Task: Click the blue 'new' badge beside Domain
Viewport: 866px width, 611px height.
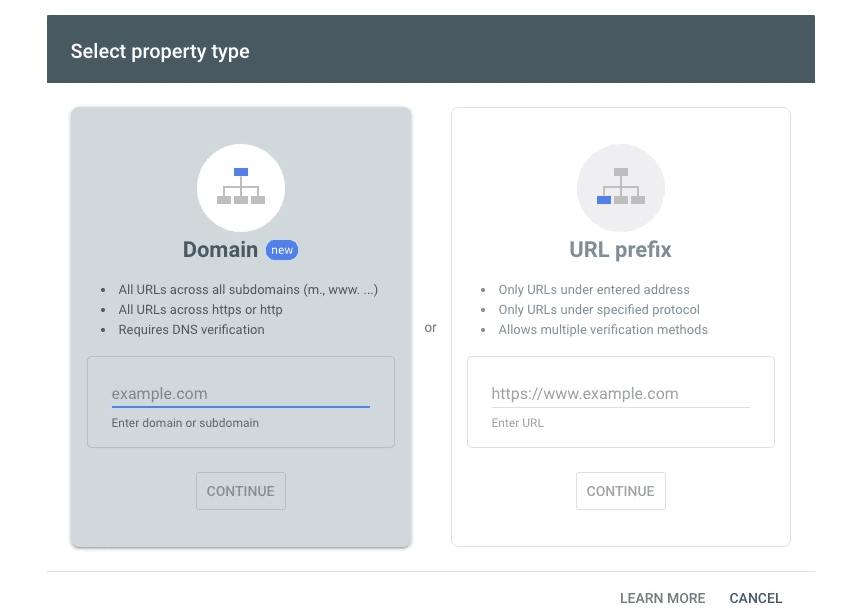Action: pyautogui.click(x=281, y=250)
